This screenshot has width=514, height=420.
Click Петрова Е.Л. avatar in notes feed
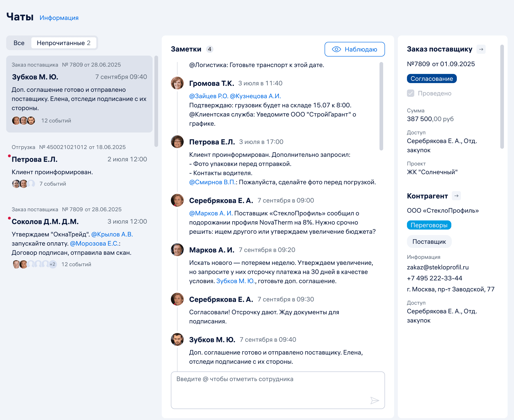point(177,142)
